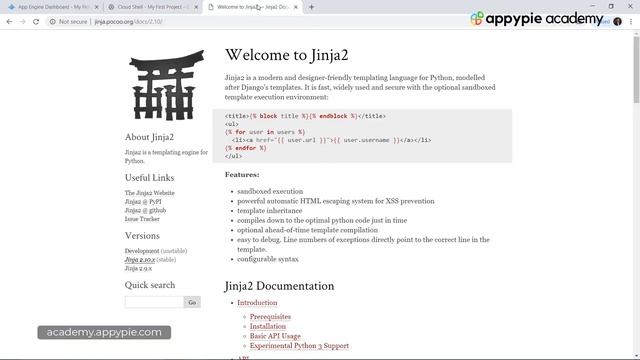
Task: Restore down the Chrome window
Action: tap(611, 6)
